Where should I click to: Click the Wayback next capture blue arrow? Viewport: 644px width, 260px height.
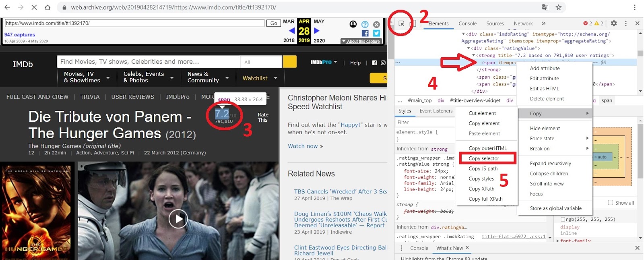316,31
